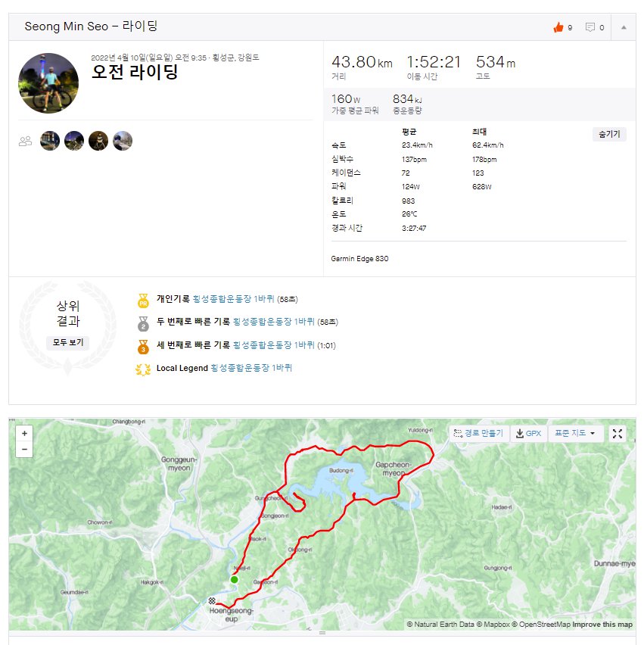This screenshot has height=645, width=644.
Task: Open the Local Legend segment link
Action: click(251, 369)
